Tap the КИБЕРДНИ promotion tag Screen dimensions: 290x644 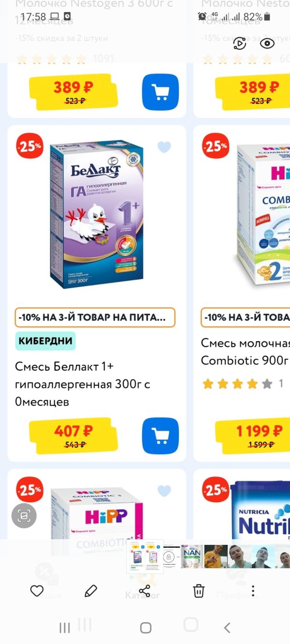[45, 341]
